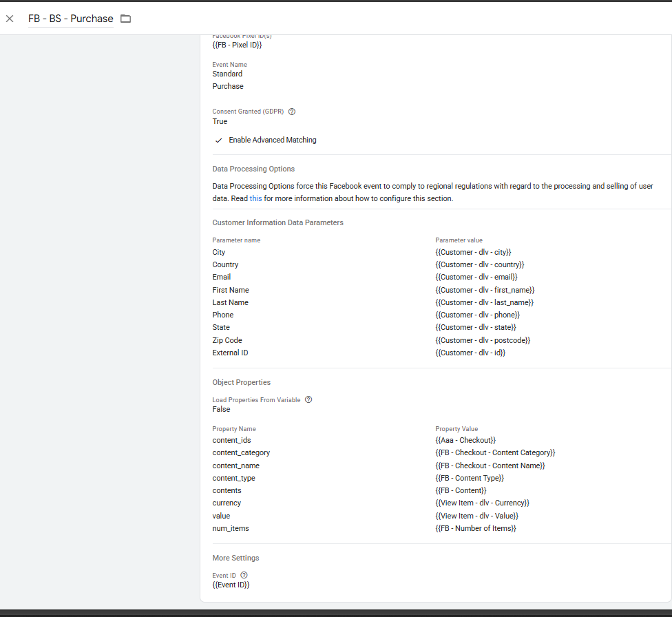Close the tag editor with the X icon
Viewport: 672px width, 617px height.
click(x=10, y=19)
